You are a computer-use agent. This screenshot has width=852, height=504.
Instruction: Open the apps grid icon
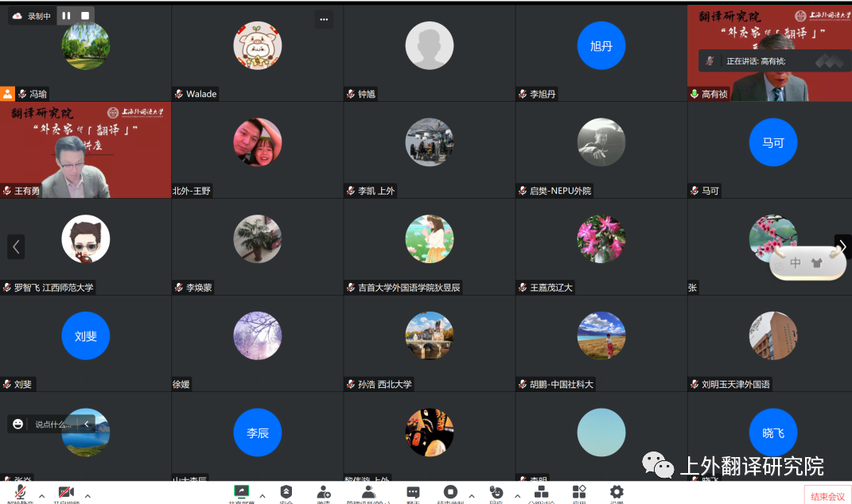click(579, 492)
